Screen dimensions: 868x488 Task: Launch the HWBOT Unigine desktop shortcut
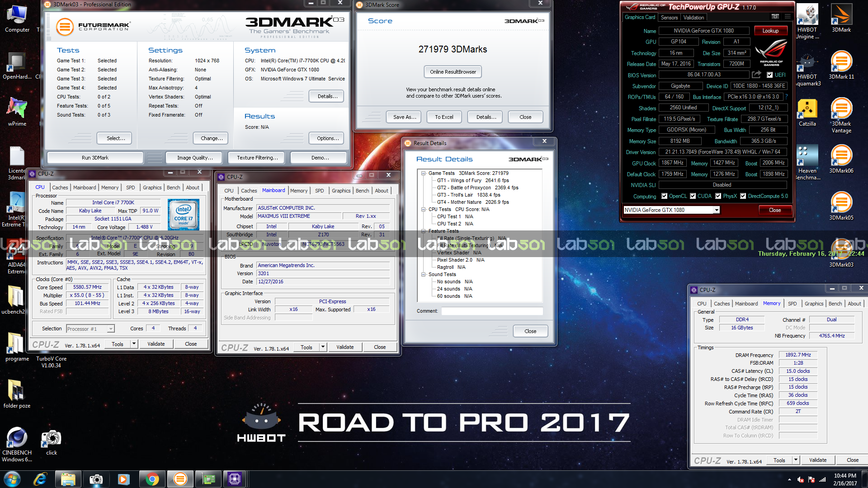pos(807,22)
